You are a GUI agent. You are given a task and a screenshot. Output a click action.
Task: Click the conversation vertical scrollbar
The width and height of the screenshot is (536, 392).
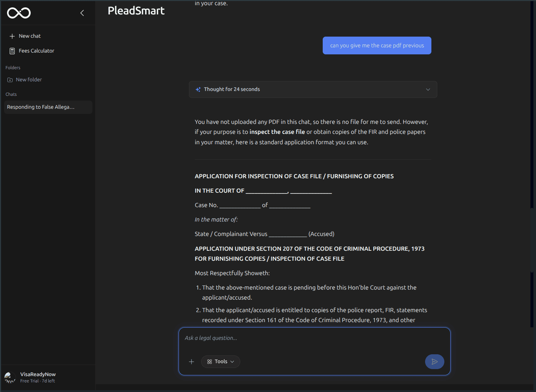pos(533,240)
